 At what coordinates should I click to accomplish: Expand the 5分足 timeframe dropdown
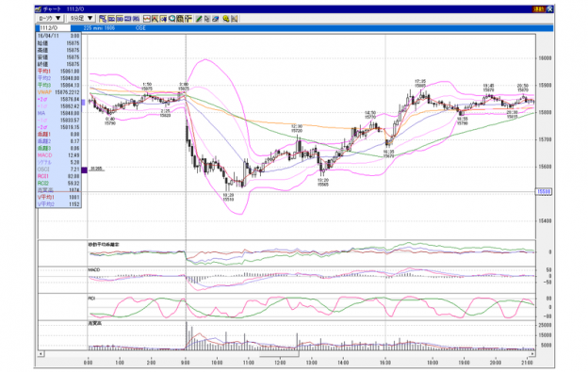81,18
